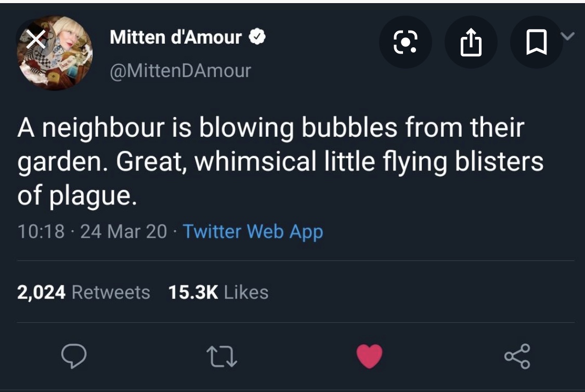Click the 10:18 timestamp
The height and width of the screenshot is (392, 585).
41,231
